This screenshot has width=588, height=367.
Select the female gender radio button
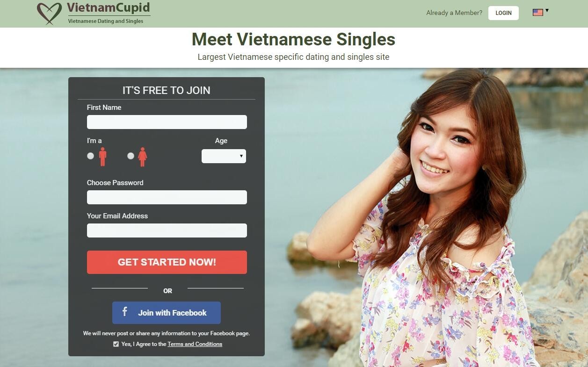[x=131, y=156]
